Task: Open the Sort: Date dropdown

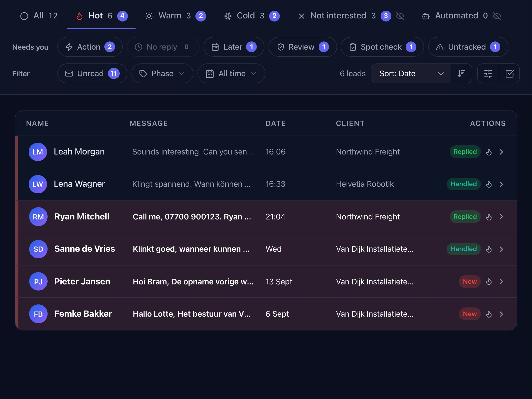Action: [411, 74]
